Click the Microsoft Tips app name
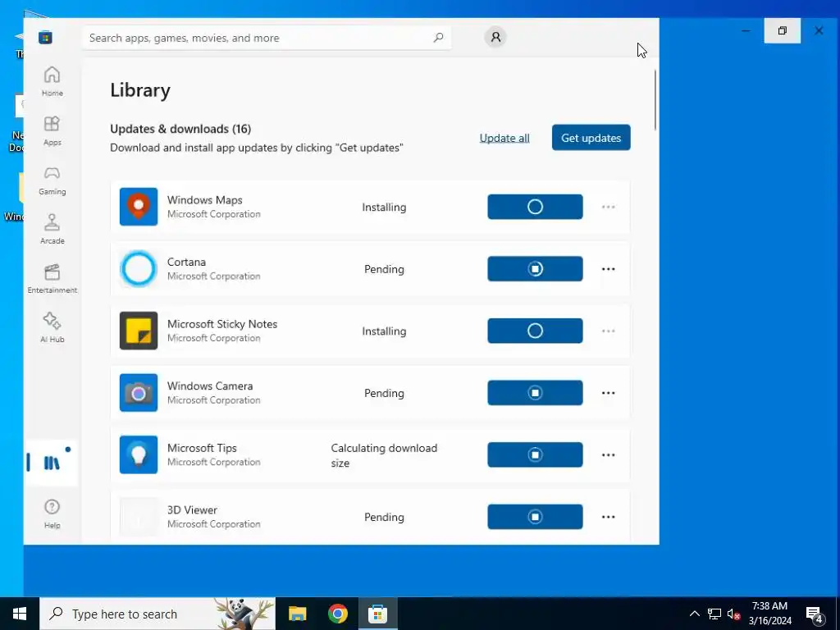 point(202,448)
